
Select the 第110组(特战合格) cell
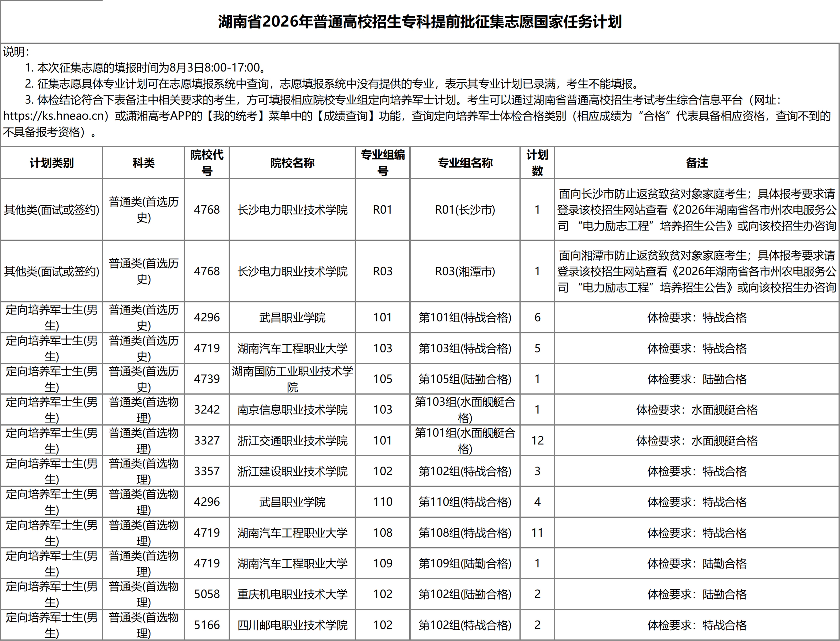[465, 502]
